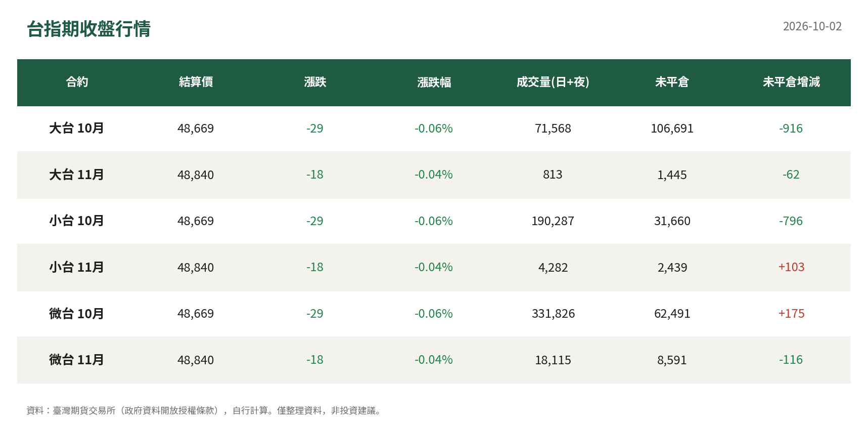Click the 未平倉增減 column header

791,82
